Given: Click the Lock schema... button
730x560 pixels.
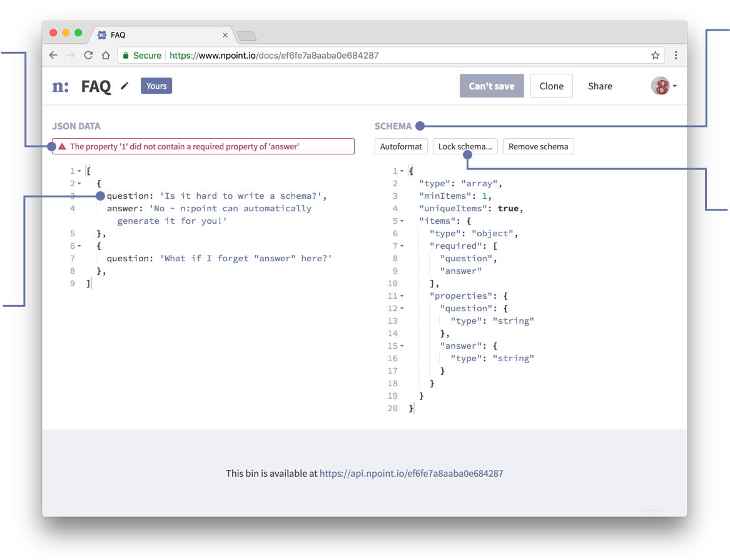Looking at the screenshot, I should (x=465, y=146).
